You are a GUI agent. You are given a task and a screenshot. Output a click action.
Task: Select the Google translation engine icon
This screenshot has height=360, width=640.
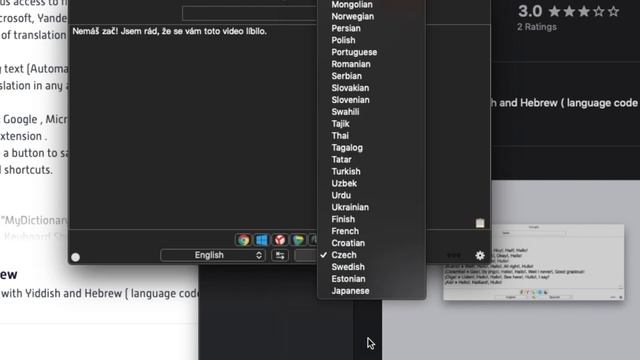243,240
